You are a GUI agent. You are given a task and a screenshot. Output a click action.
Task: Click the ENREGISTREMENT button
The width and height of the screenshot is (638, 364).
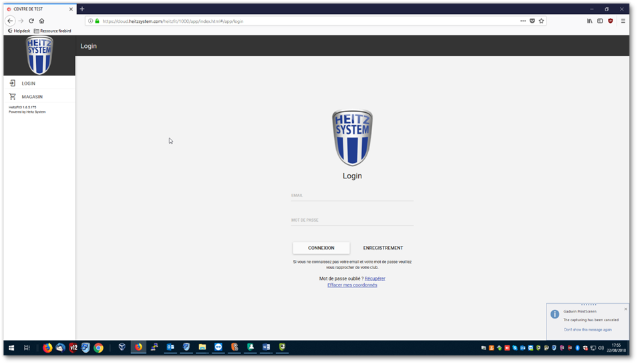click(383, 248)
